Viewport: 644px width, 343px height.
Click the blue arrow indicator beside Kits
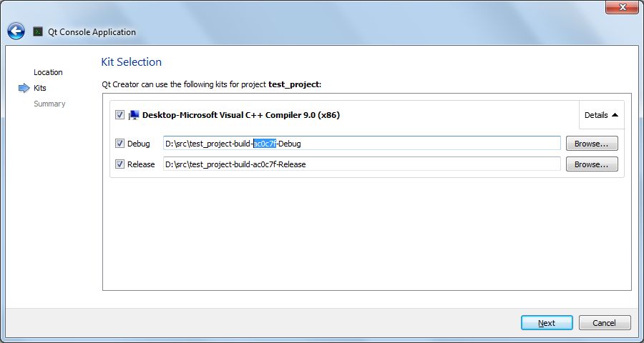[x=23, y=88]
